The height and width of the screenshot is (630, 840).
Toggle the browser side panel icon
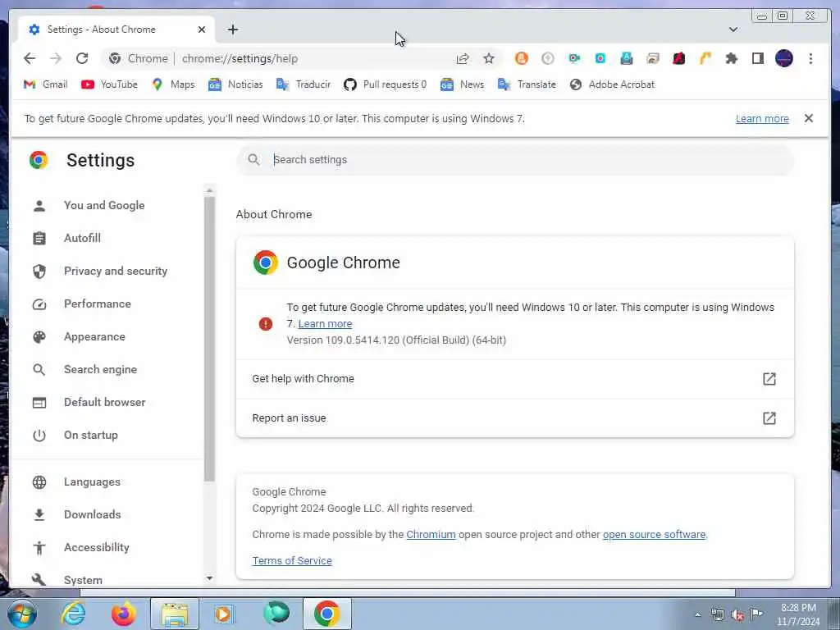point(757,58)
